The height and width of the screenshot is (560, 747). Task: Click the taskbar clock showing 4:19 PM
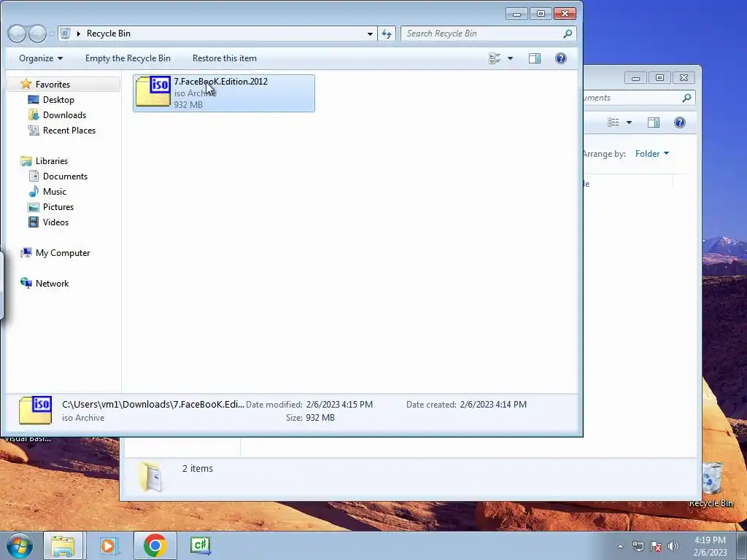click(x=710, y=546)
